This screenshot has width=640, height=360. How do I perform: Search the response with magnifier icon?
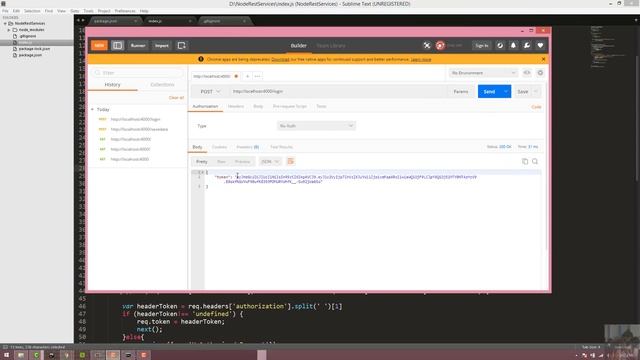535,161
